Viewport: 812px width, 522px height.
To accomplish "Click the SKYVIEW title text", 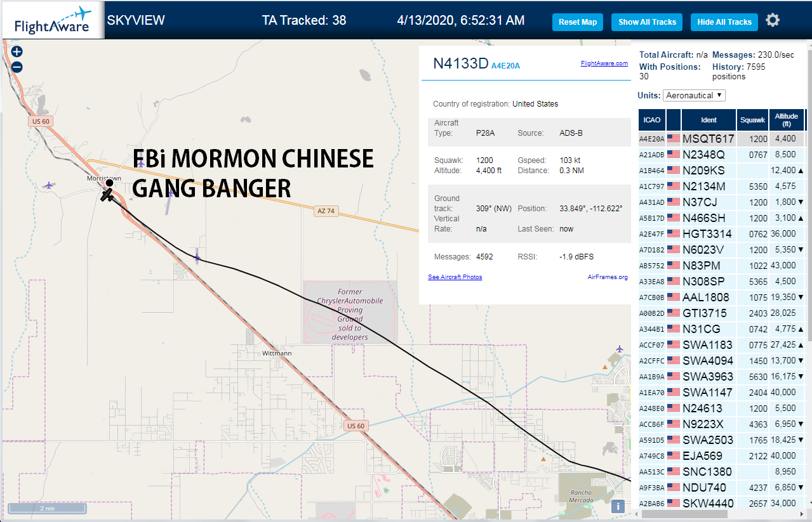I will 136,20.
